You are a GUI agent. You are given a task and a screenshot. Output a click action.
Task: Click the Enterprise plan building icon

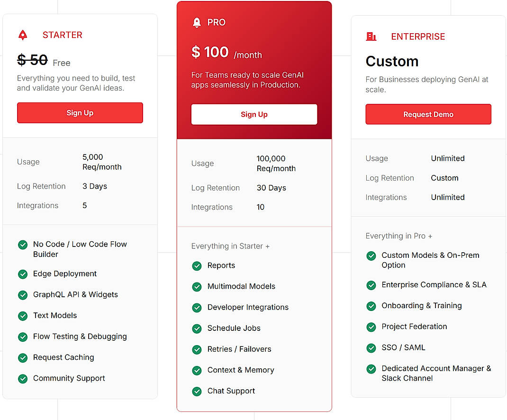[x=371, y=36]
